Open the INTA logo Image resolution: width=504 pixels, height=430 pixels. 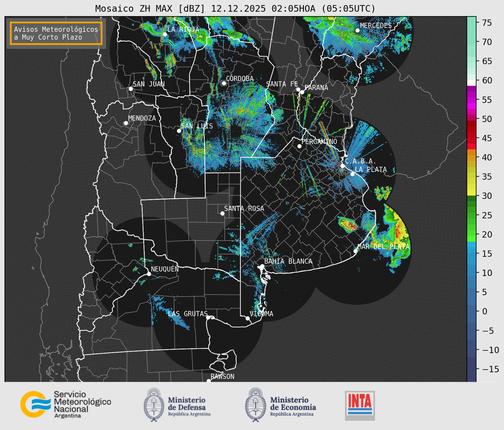(x=360, y=405)
